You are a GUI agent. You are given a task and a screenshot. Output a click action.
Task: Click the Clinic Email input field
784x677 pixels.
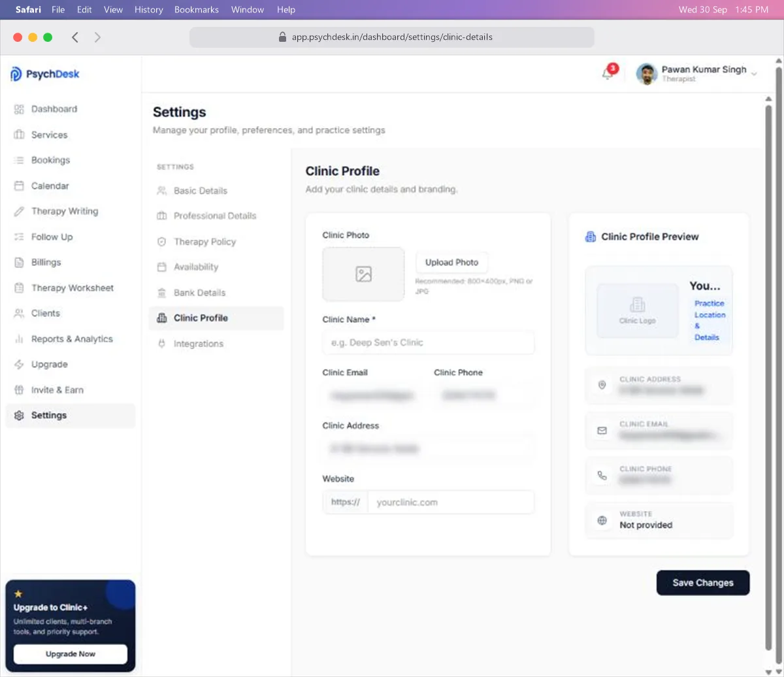[x=372, y=395]
